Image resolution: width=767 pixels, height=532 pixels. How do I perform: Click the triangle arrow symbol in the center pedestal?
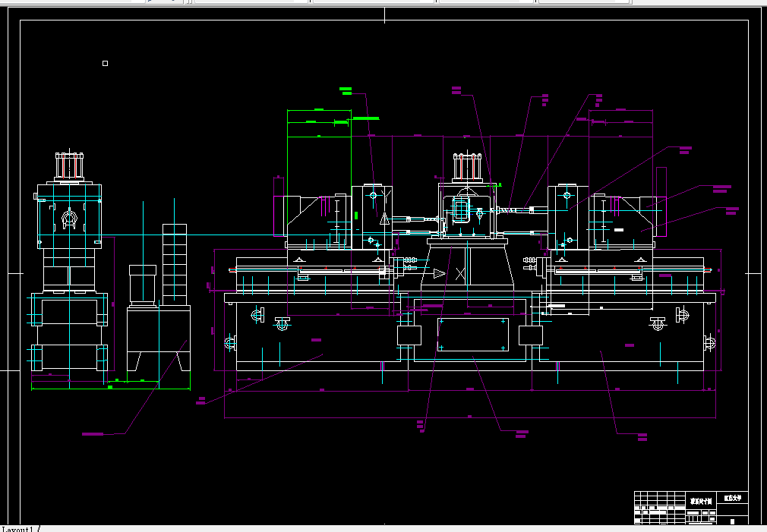pos(439,274)
